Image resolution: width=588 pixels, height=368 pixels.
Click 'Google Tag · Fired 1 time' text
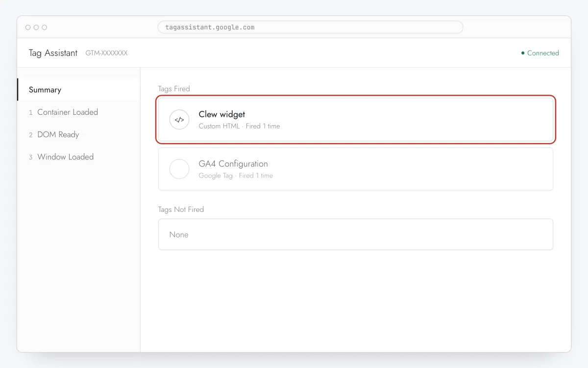[236, 176]
